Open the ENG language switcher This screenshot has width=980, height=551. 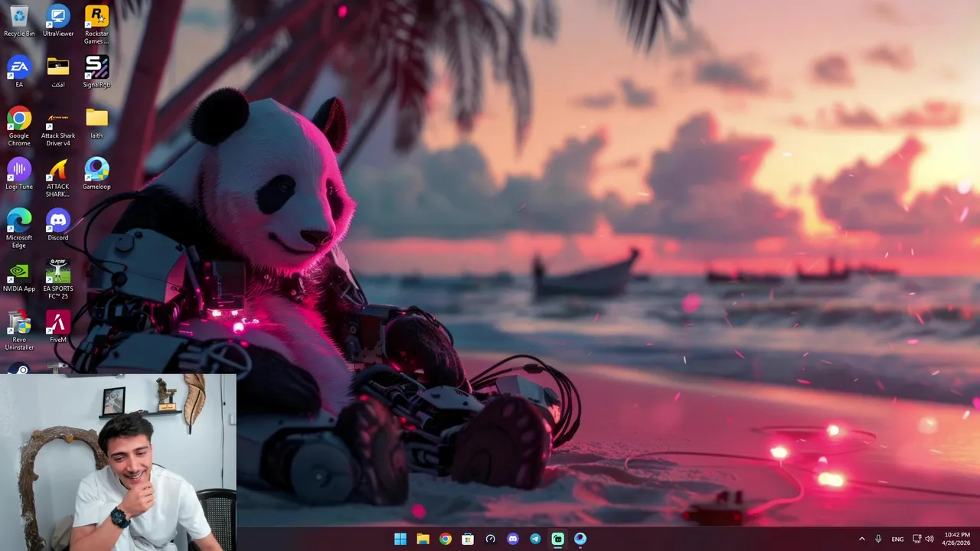point(897,539)
